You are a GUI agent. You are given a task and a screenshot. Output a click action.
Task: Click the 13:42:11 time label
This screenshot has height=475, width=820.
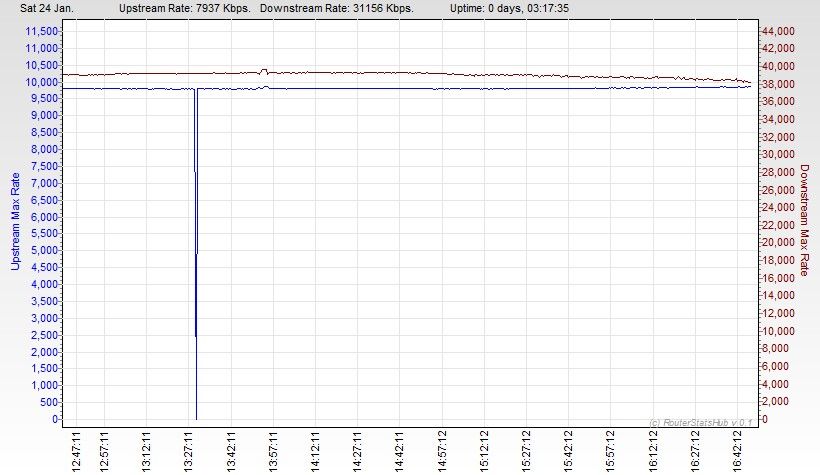[231, 451]
